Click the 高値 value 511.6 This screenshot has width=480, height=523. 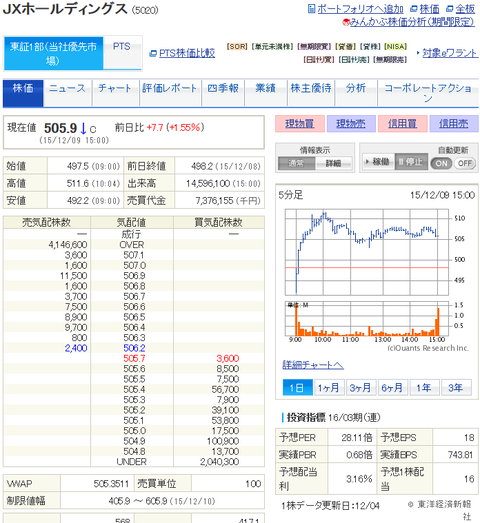coord(77,183)
